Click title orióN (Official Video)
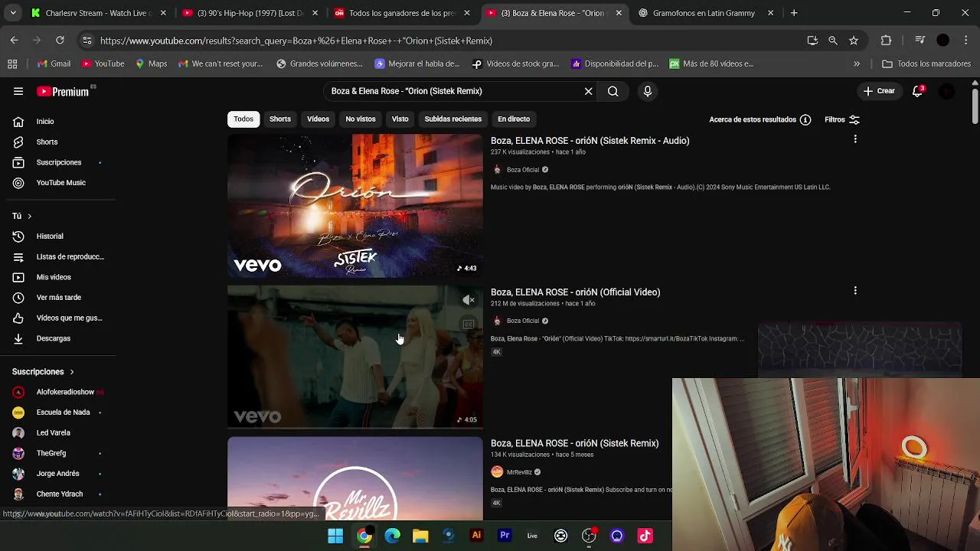The height and width of the screenshot is (551, 980). pyautogui.click(x=575, y=292)
